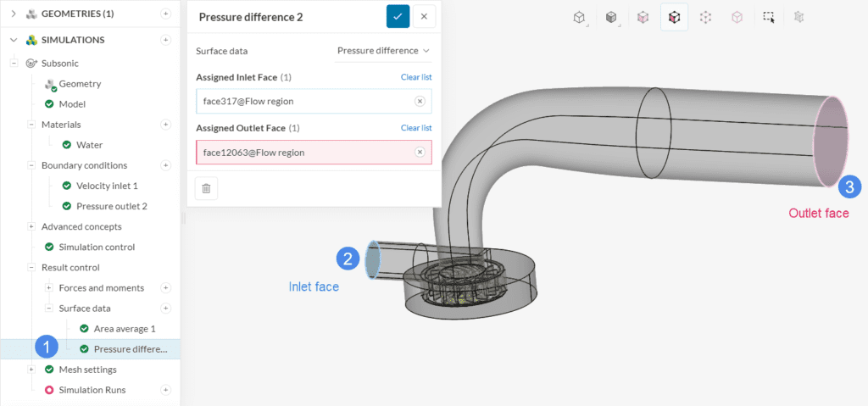The image size is (868, 406).
Task: Open the Geometry tree item
Action: pos(80,84)
